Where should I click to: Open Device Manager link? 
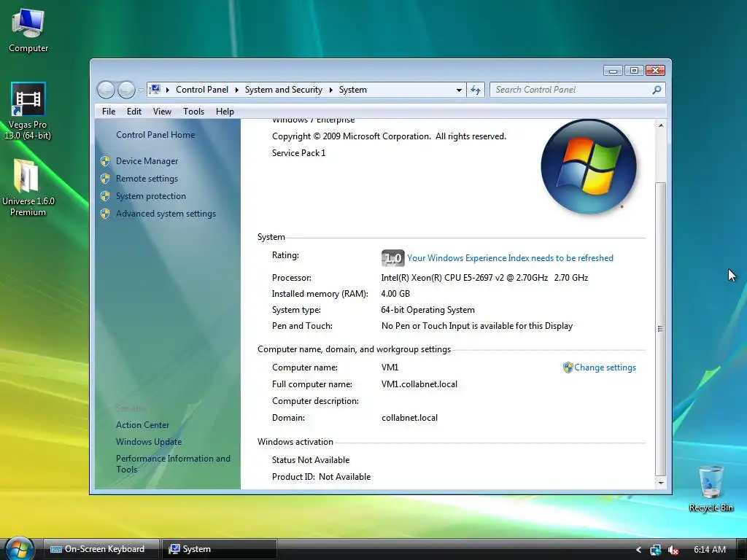147,161
